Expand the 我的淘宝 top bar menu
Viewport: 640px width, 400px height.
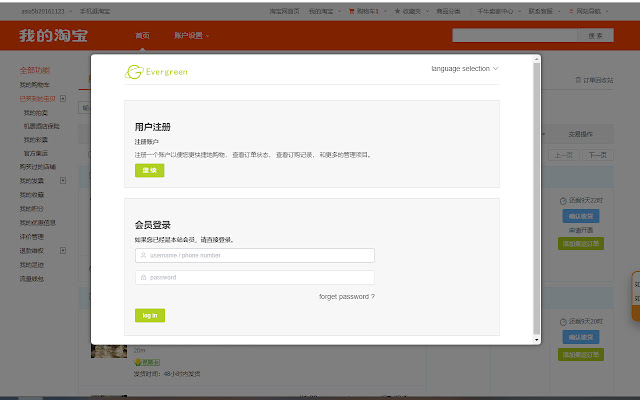324,11
